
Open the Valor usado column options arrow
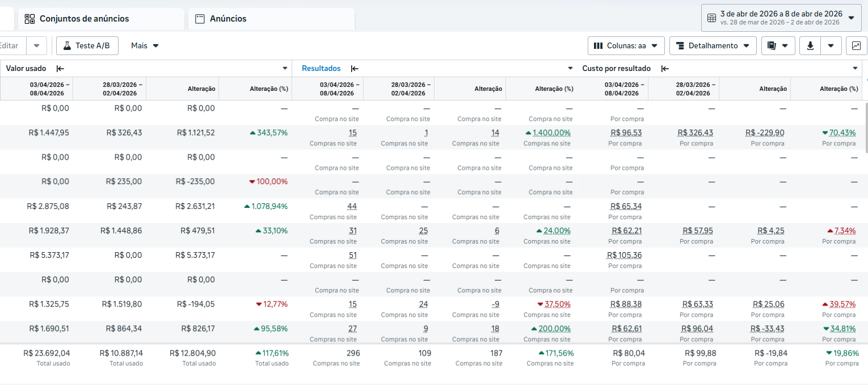pos(285,69)
